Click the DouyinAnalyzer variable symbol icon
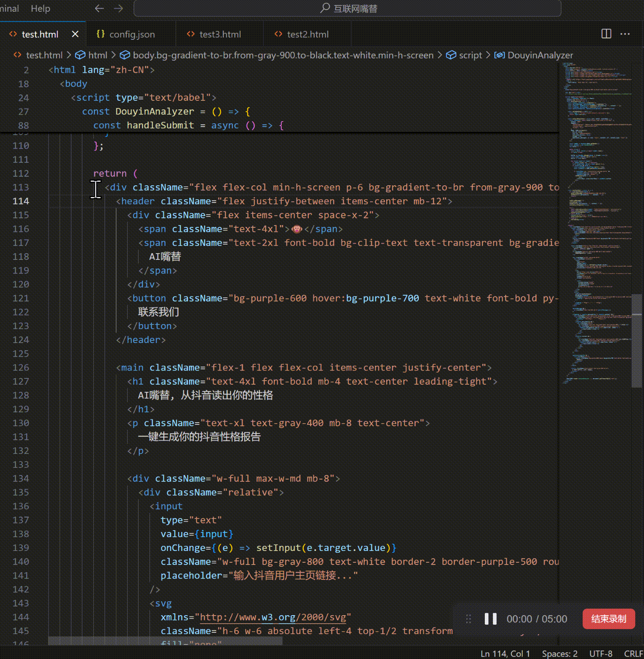 499,55
